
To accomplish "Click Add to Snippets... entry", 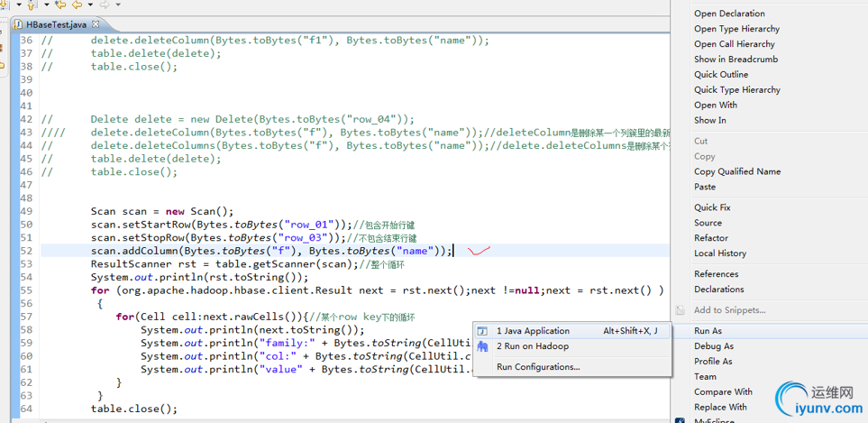I will [729, 310].
